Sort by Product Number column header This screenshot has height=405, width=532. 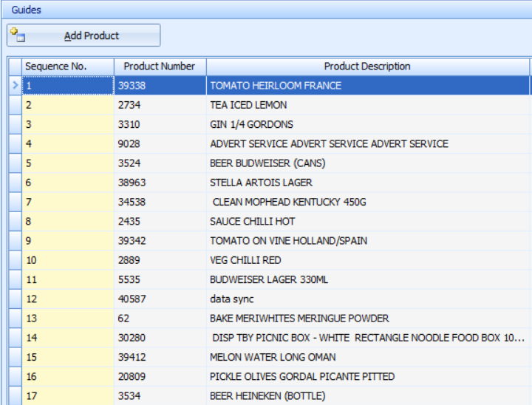(160, 67)
